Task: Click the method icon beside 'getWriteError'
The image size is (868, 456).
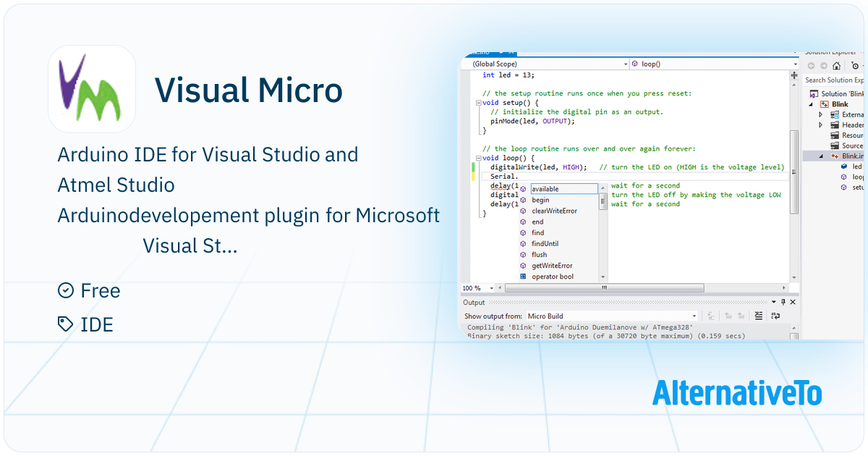Action: click(x=524, y=266)
